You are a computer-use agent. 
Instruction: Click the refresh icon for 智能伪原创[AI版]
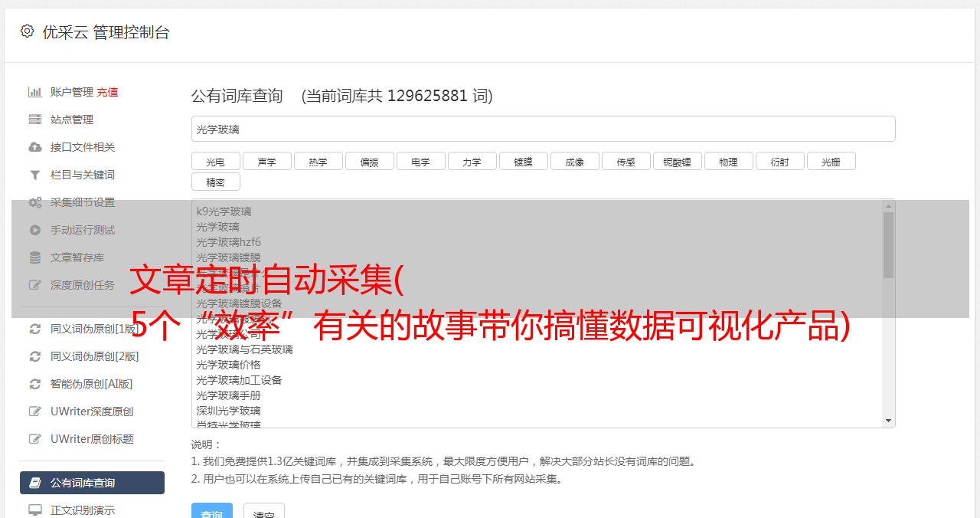35,384
